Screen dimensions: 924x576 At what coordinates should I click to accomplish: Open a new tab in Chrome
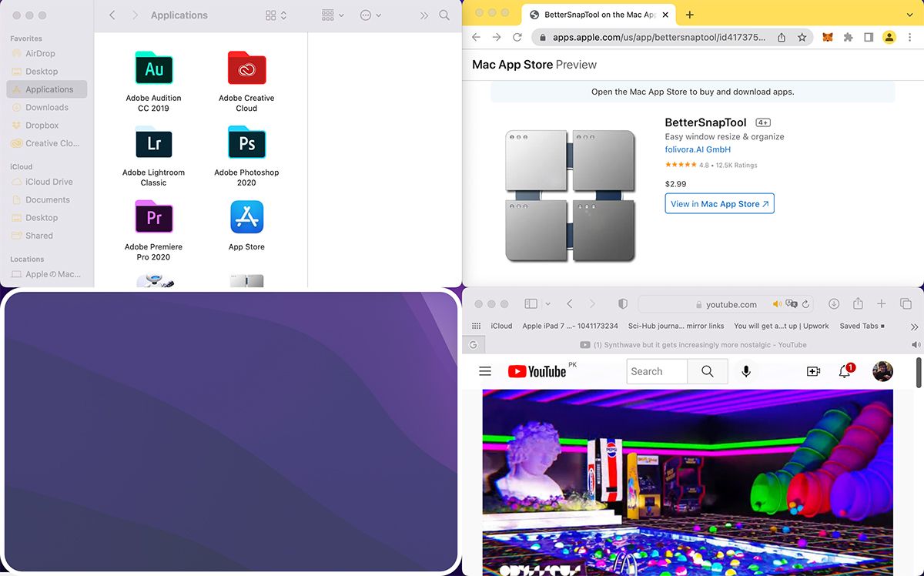pos(689,15)
